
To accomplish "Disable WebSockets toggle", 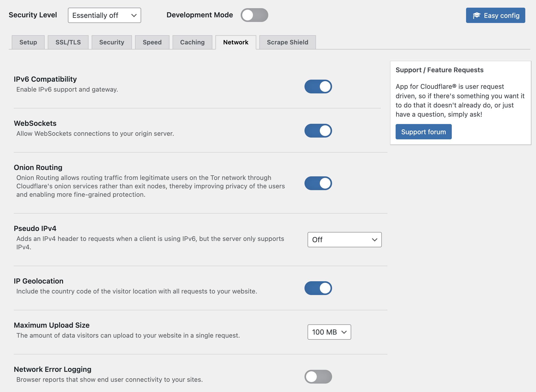I will tap(318, 130).
